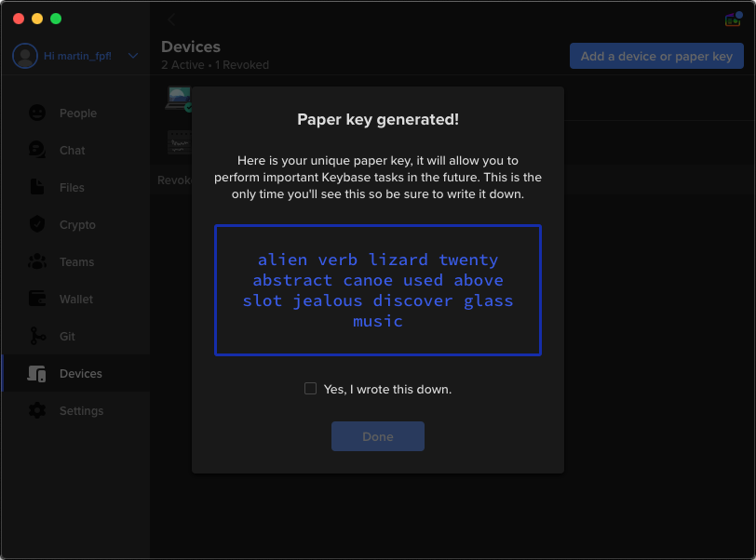Select the Devices icon in the sidebar
The image size is (756, 560).
tap(37, 374)
